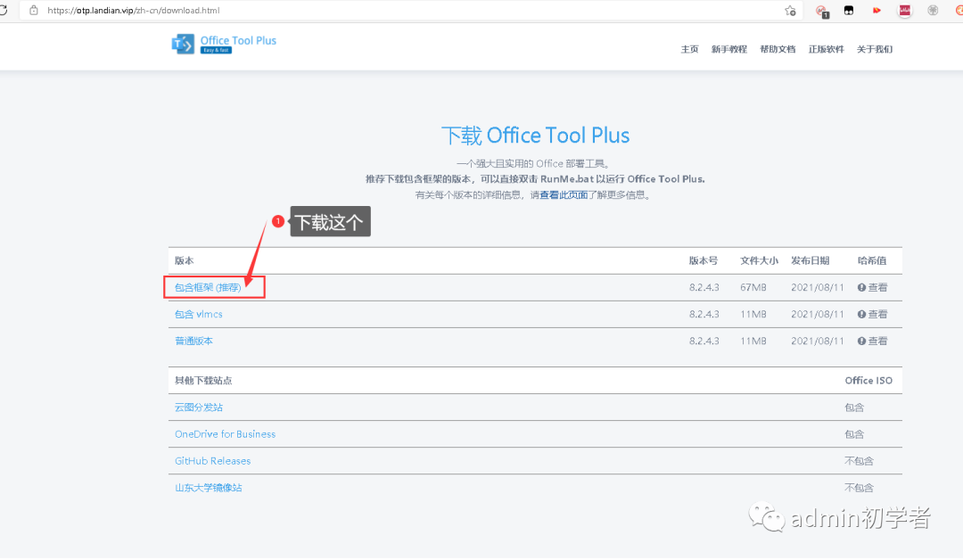The width and height of the screenshot is (963, 560).
Task: Click 2021/08/11 date in 普通版本 row
Action: (x=818, y=341)
